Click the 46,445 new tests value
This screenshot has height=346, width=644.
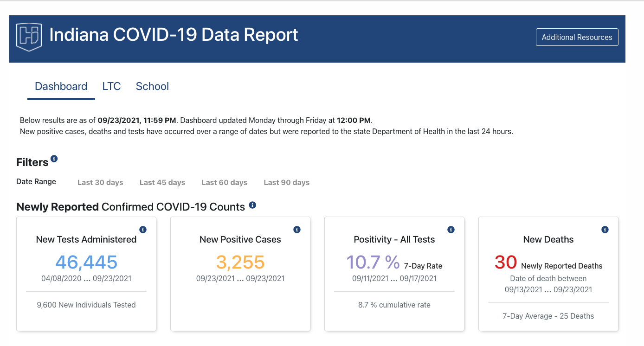click(86, 262)
